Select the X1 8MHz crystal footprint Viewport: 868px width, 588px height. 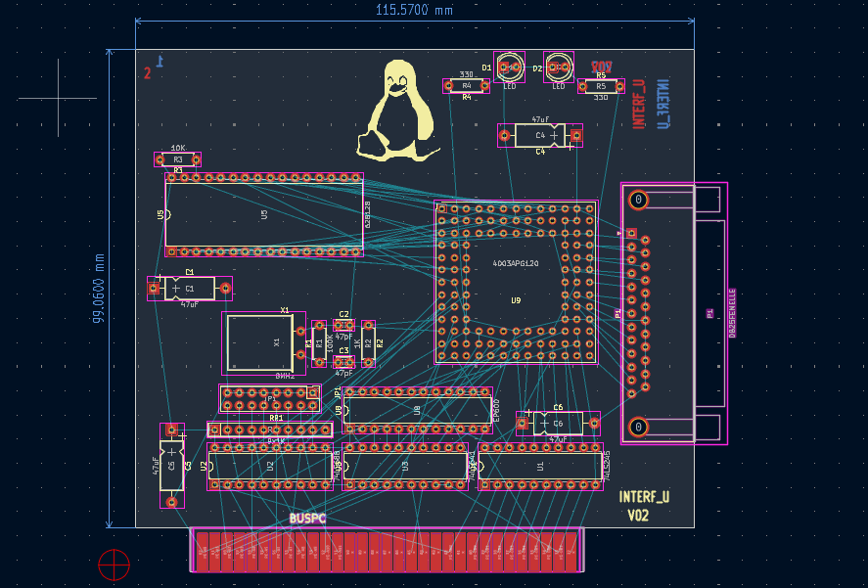click(x=263, y=343)
